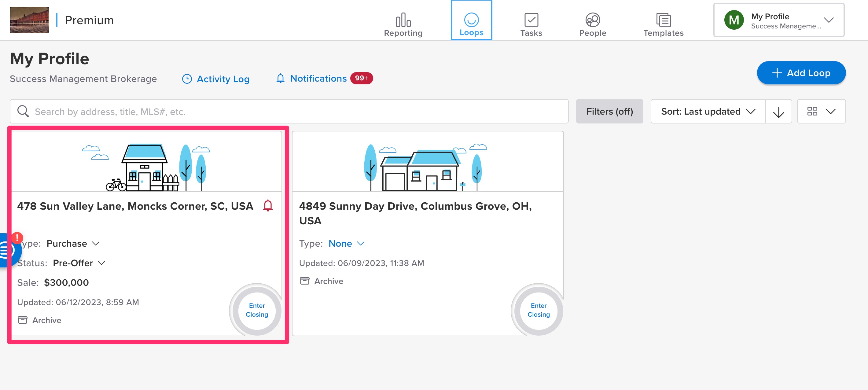Open the Filters (off) button
Screen dimensions: 868x390
point(609,111)
